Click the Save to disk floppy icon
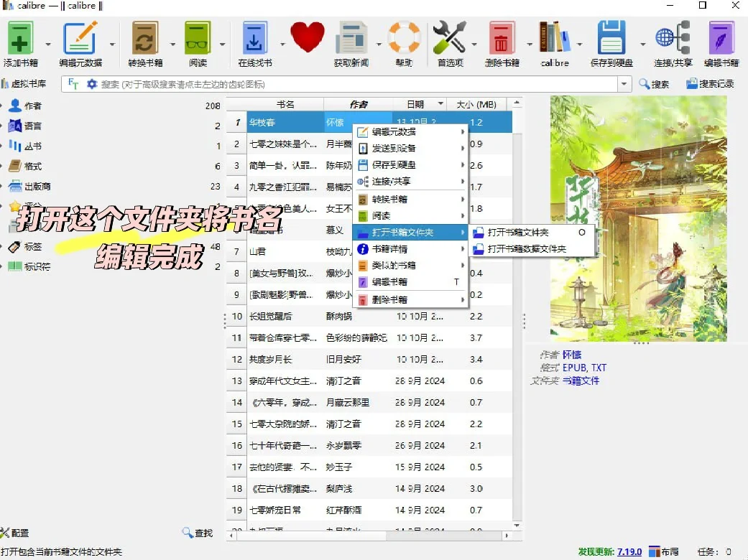This screenshot has width=748, height=560. [611, 38]
